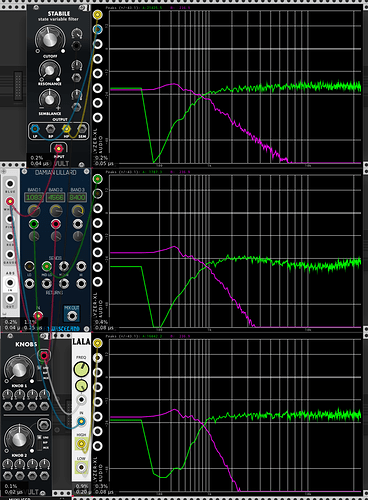Click the MID LO send jack
Image resolution: width=368 pixels, height=500 pixels.
coord(47,266)
